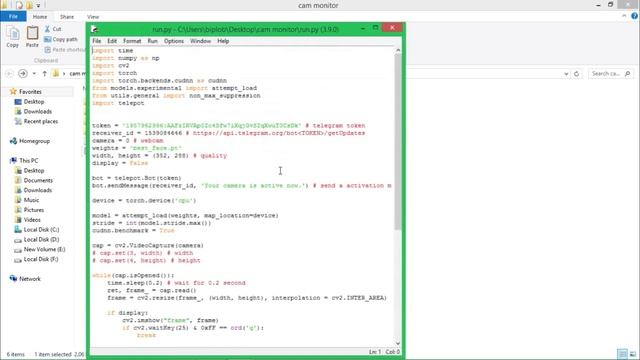Viewport: 640px width, 360px height.
Task: Click 'import telepot' code line
Action: point(118,103)
